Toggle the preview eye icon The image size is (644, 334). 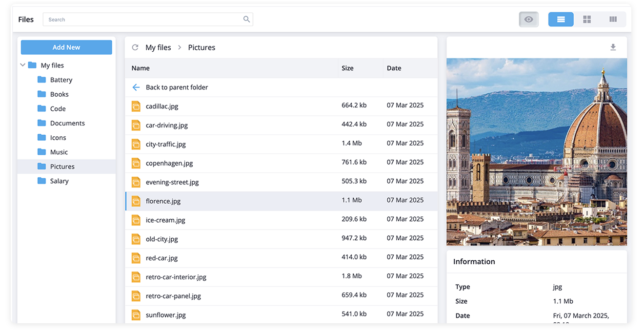pyautogui.click(x=528, y=19)
